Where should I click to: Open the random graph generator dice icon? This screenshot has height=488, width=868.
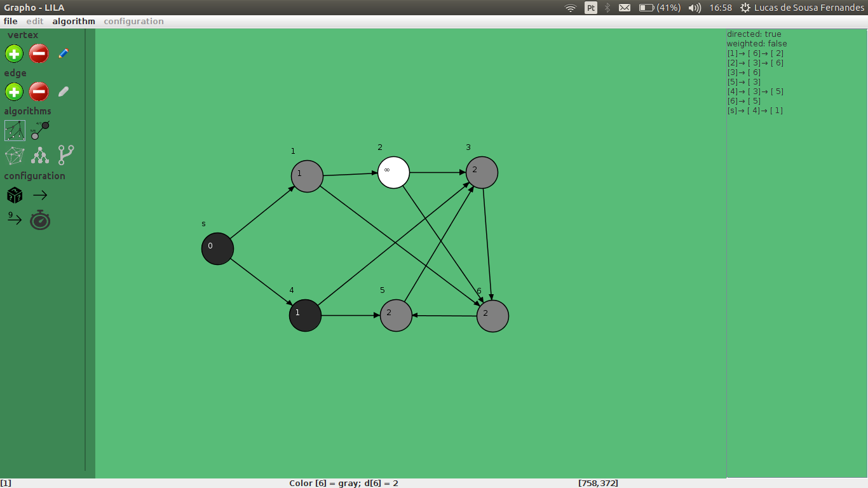point(14,194)
